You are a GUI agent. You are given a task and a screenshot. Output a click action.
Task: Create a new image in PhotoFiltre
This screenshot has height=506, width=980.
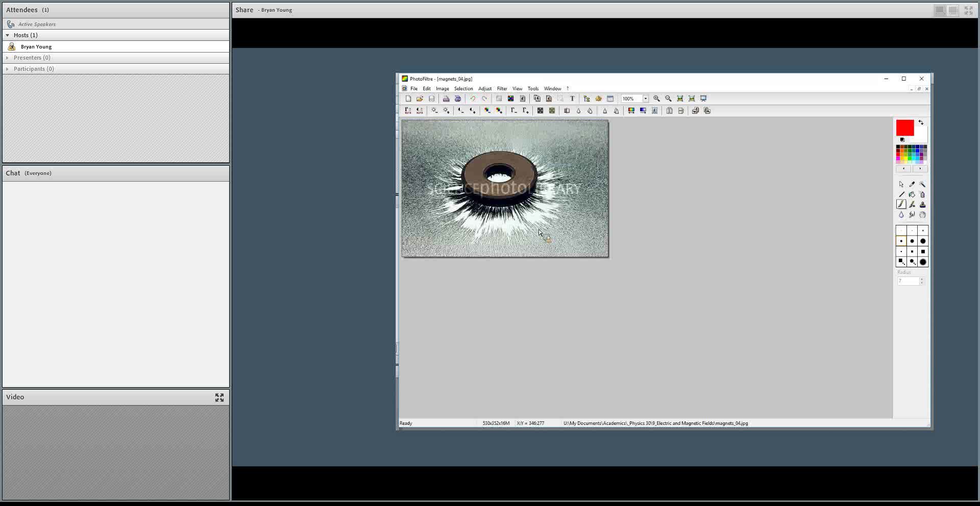pos(408,98)
